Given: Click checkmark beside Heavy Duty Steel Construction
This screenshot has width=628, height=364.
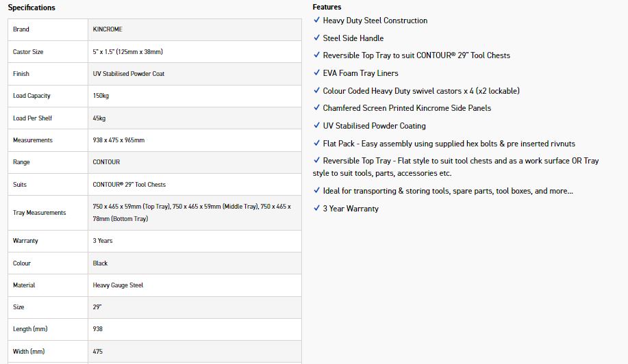Looking at the screenshot, I should click(x=316, y=20).
